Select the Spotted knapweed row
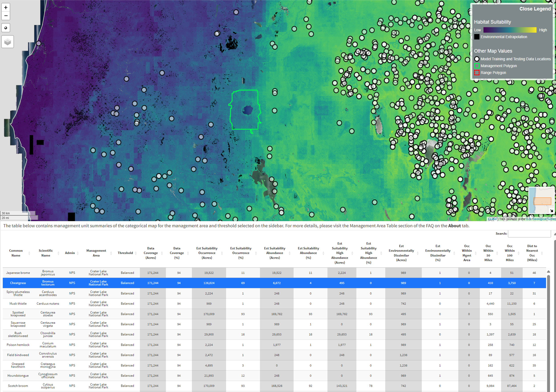This screenshot has width=556, height=392. [18, 314]
